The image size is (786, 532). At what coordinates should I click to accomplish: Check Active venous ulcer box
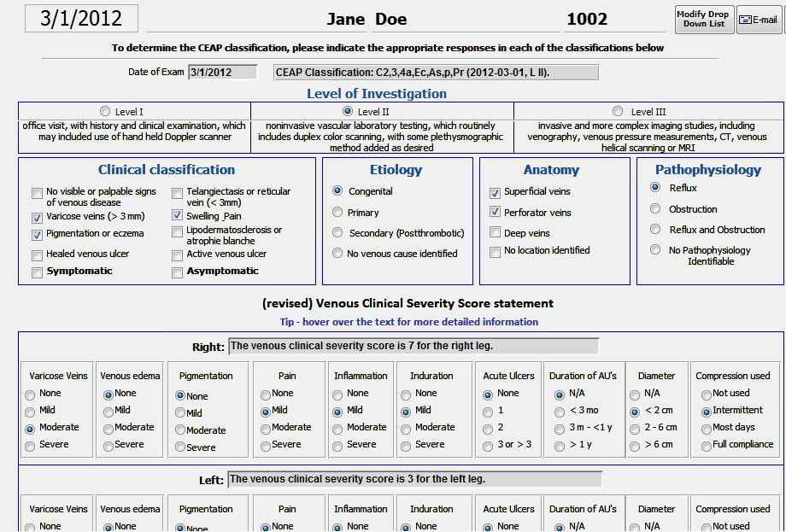pos(177,255)
